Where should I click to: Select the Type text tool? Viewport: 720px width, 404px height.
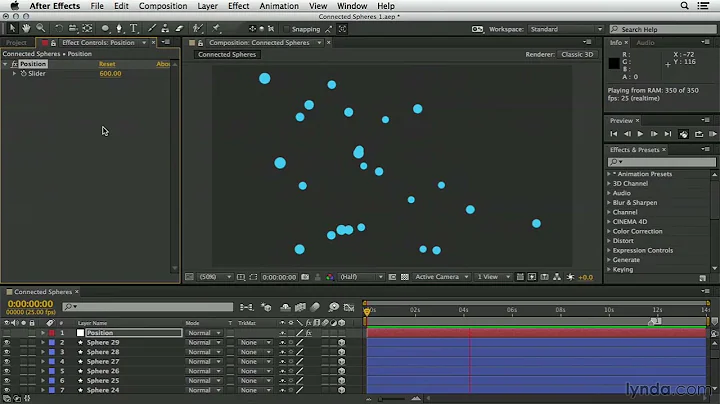coord(134,28)
